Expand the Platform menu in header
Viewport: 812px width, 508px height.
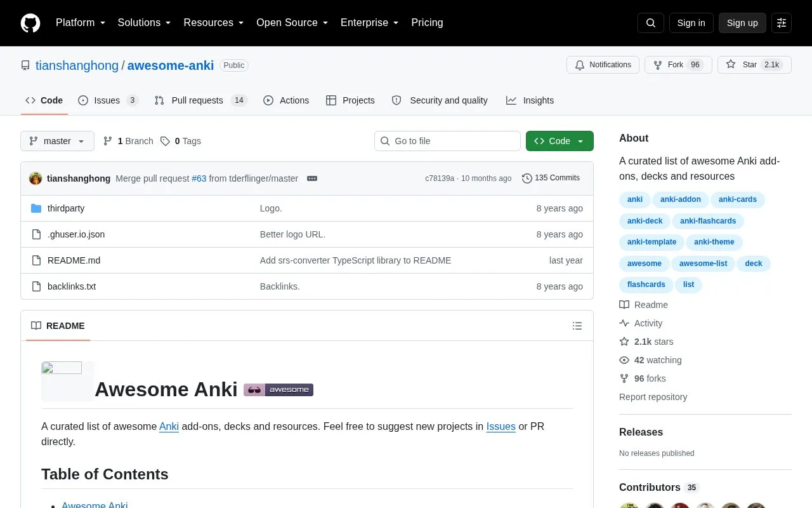point(81,23)
